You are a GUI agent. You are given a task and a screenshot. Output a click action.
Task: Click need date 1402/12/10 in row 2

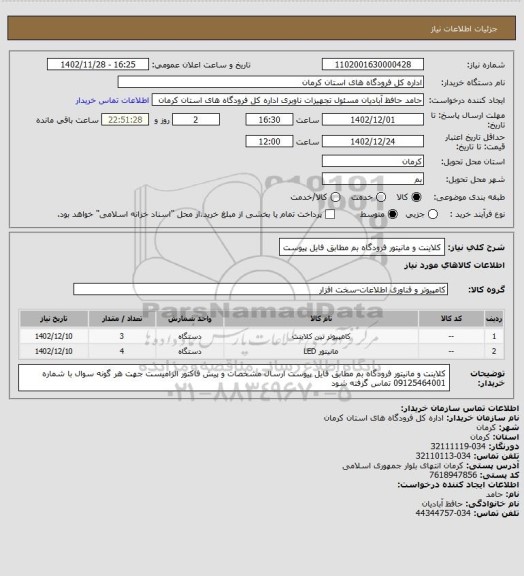[54, 351]
